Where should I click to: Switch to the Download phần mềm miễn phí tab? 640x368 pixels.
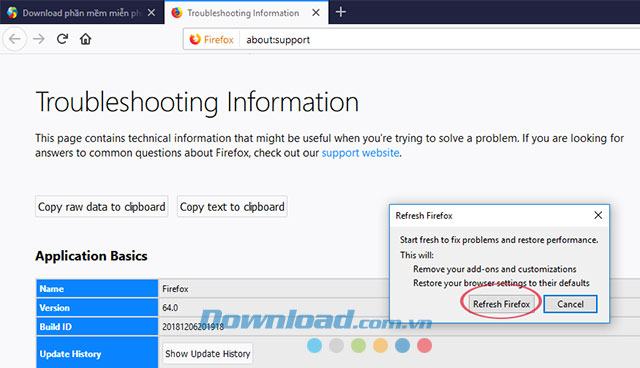pyautogui.click(x=82, y=13)
